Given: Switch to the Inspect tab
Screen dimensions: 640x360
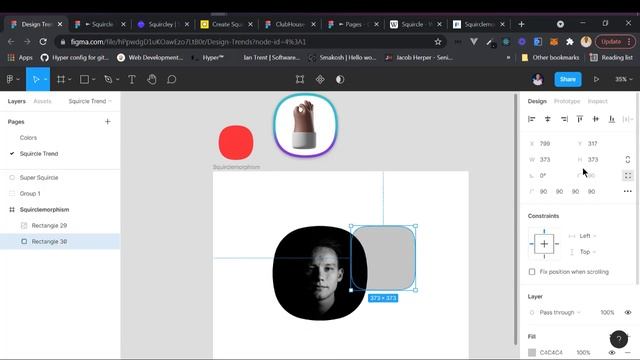Looking at the screenshot, I should coord(598,101).
